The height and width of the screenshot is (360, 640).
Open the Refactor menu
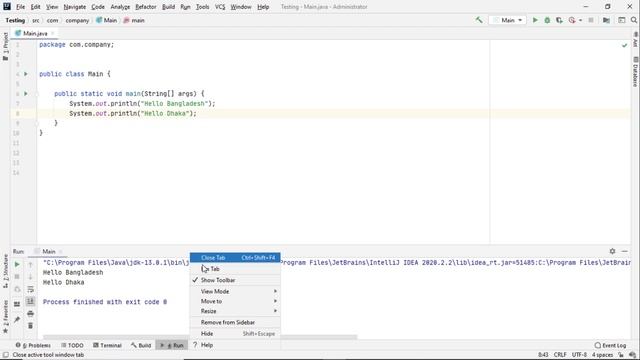146,7
